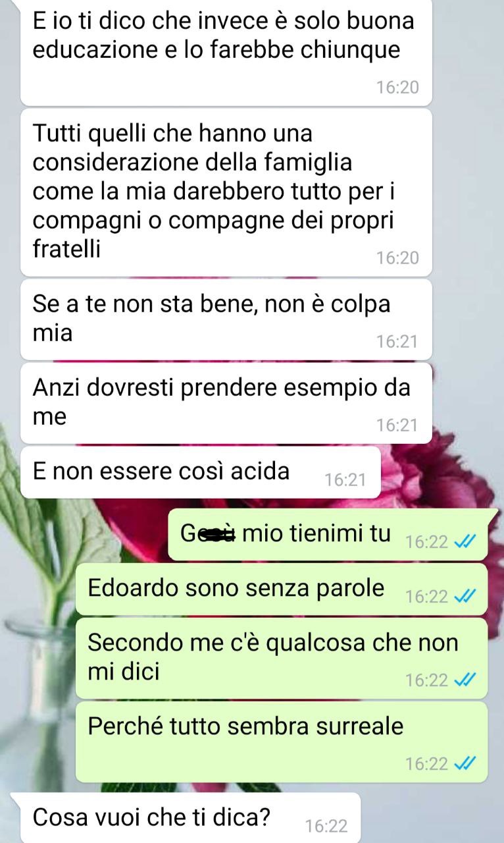The height and width of the screenshot is (843, 504).
Task: Tap the 16:20 timestamp on 'fratelli' message
Action: click(x=397, y=258)
